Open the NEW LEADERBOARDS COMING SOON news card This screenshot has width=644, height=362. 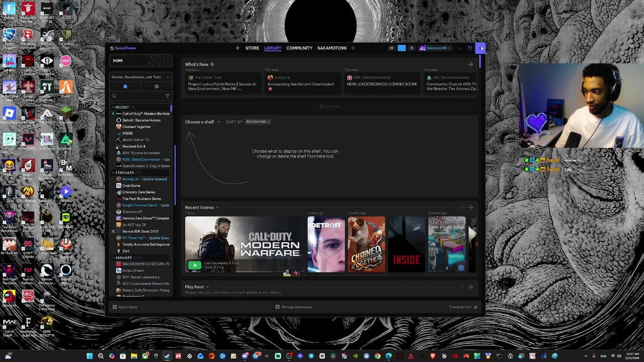pos(382,83)
